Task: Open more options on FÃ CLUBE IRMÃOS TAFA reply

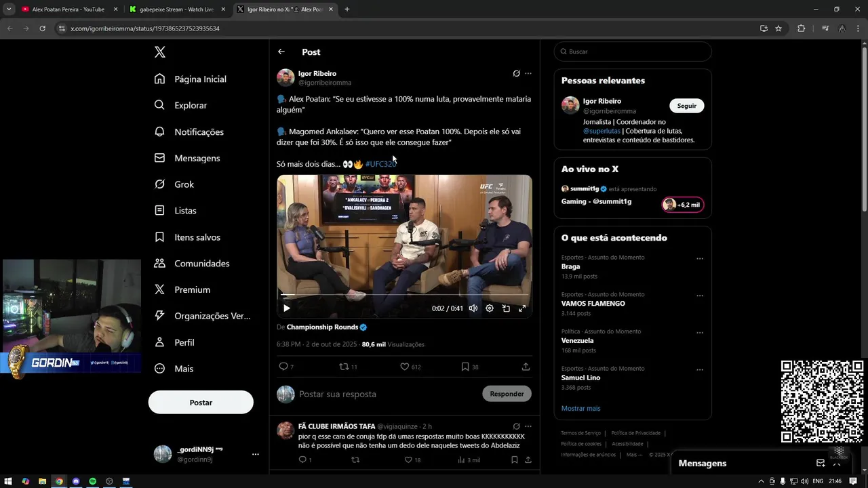Action: (528, 426)
